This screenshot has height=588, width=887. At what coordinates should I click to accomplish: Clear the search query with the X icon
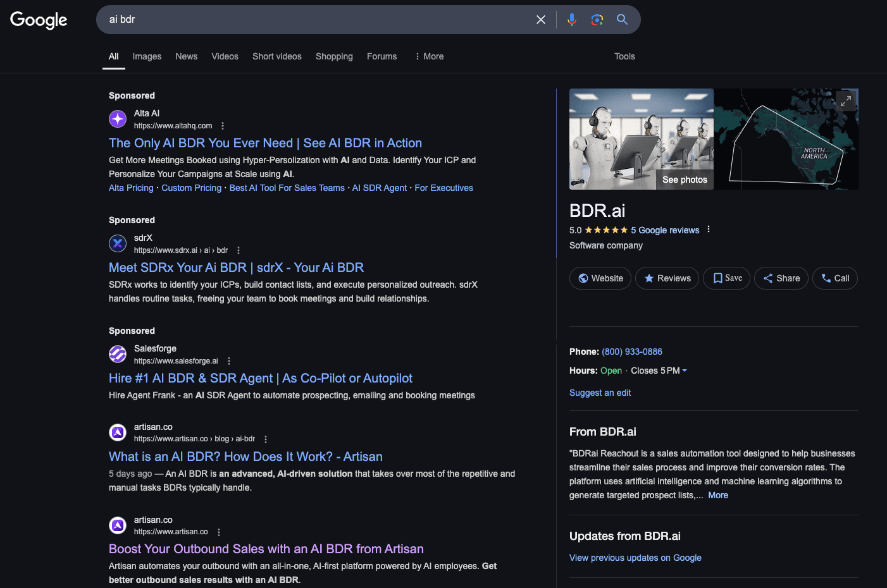541,20
